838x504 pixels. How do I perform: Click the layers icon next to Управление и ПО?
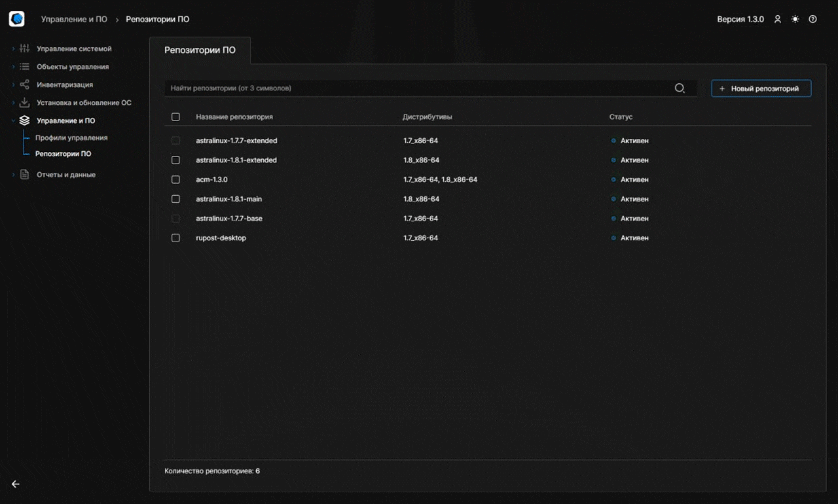coord(24,120)
